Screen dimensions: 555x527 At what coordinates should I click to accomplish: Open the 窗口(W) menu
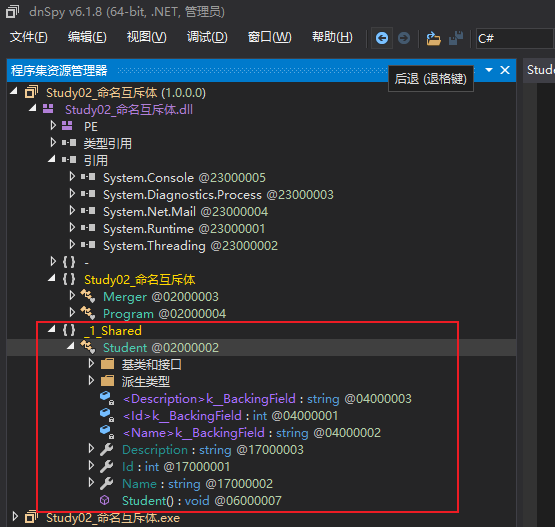click(x=269, y=37)
